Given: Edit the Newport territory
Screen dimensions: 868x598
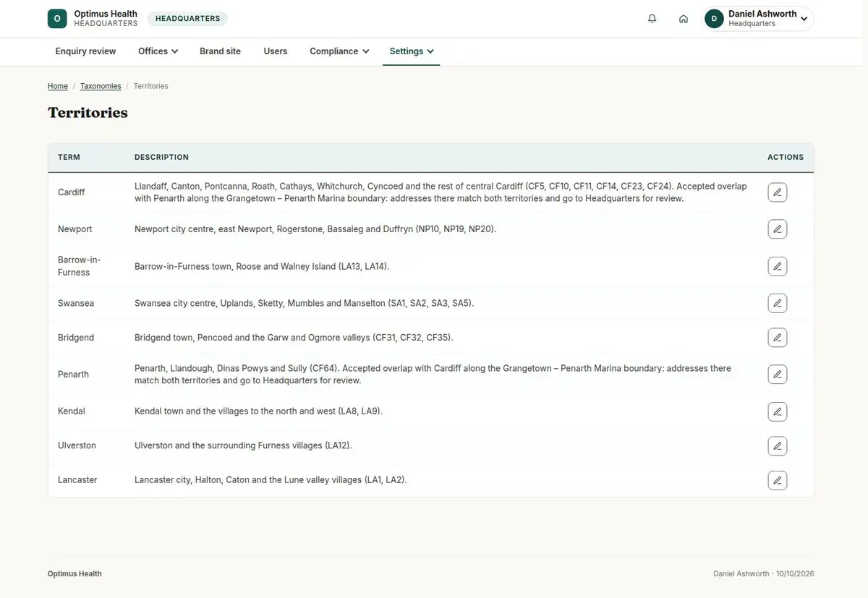Looking at the screenshot, I should (x=778, y=229).
